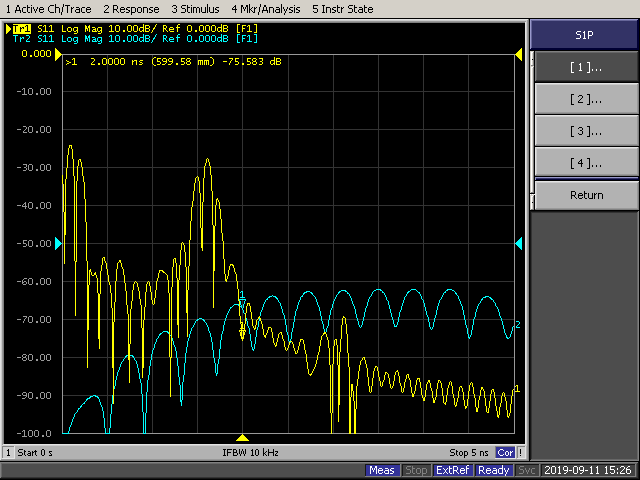This screenshot has width=640, height=480.
Task: Open the Instr State menu
Action: point(342,9)
